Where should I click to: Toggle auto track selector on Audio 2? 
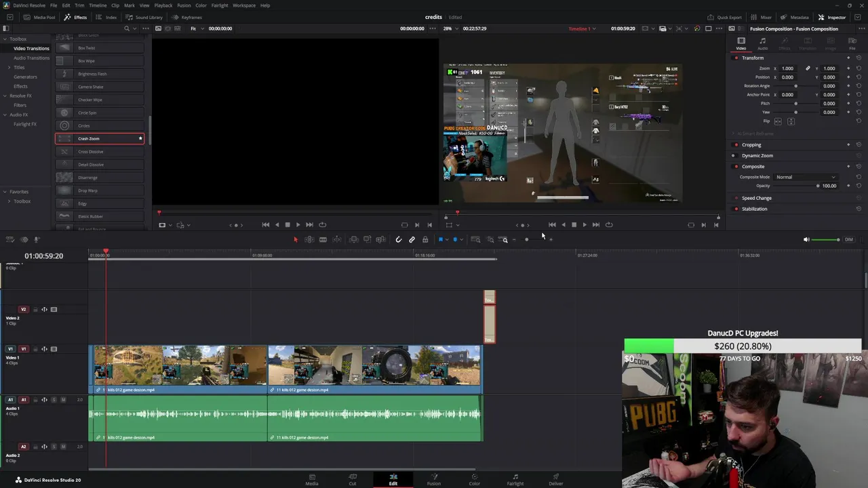(x=44, y=447)
